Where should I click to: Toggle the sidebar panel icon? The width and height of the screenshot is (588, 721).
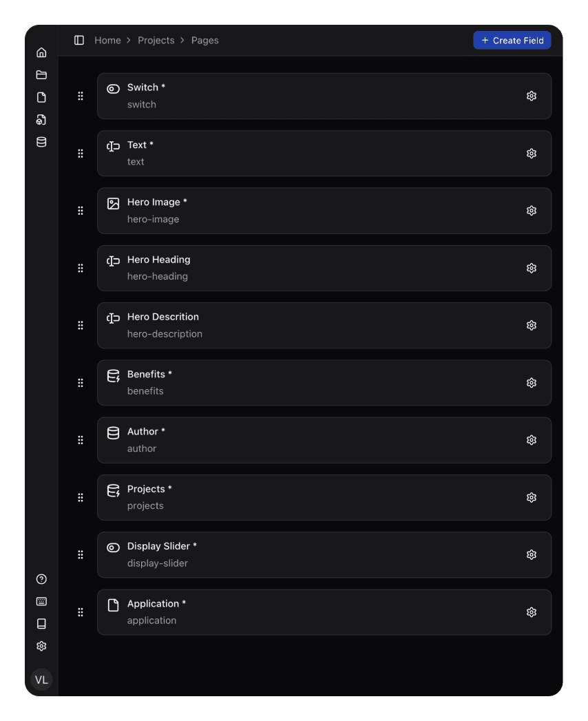tap(79, 41)
